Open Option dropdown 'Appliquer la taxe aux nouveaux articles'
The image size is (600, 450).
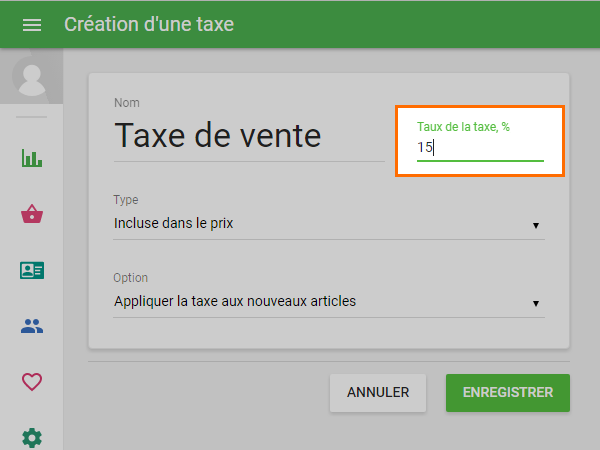(329, 302)
